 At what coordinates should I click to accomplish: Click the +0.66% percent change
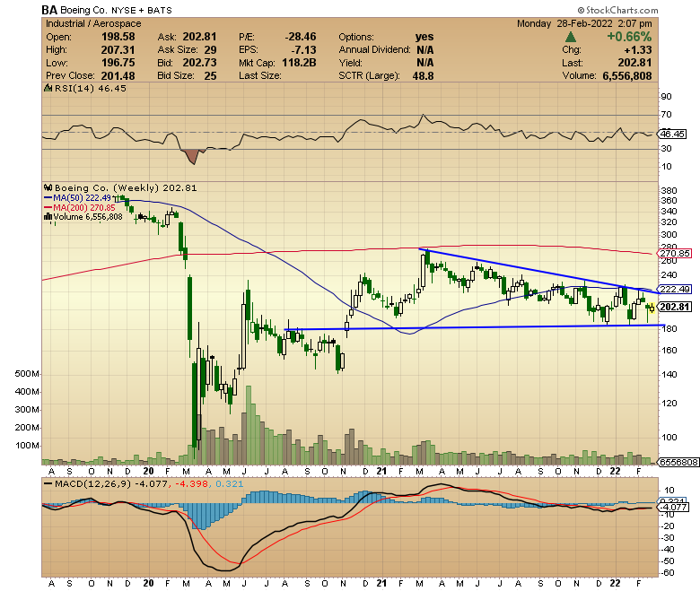pos(629,37)
